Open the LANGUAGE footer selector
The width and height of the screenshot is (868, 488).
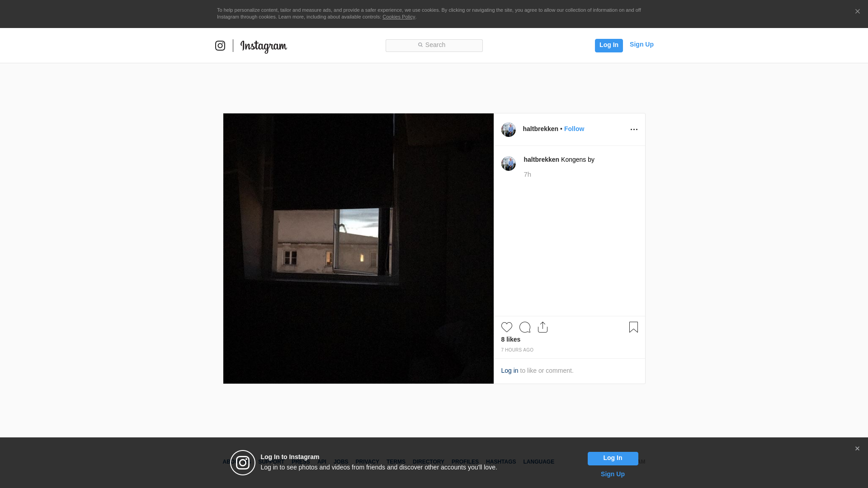538,462
